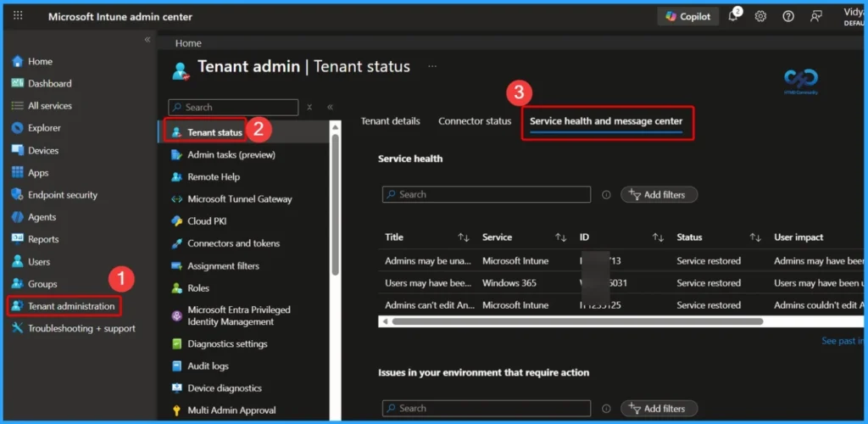Viewport: 868px width, 424px height.
Task: Click the Groups icon in sidebar
Action: pyautogui.click(x=18, y=284)
